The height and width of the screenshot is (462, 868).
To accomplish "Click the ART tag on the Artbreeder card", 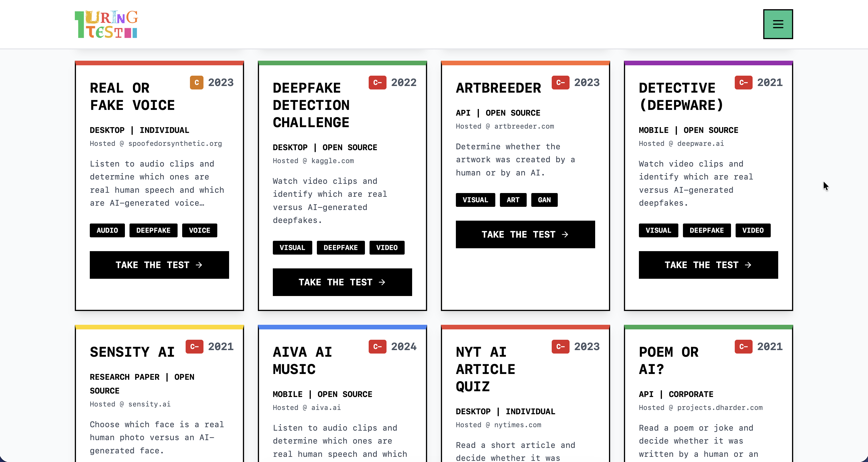I will point(513,200).
